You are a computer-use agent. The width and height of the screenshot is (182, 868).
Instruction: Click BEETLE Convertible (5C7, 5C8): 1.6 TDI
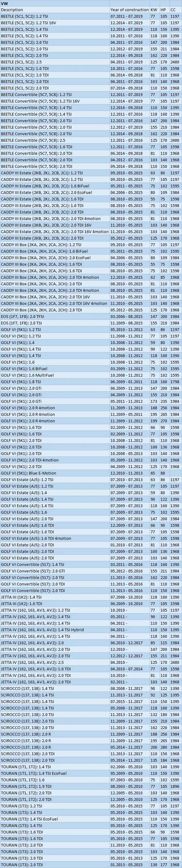click(x=36, y=147)
